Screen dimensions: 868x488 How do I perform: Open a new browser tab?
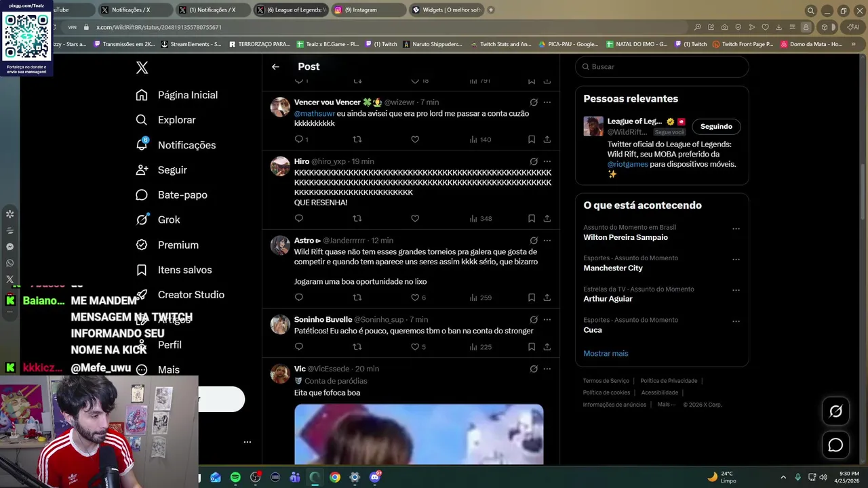click(491, 10)
